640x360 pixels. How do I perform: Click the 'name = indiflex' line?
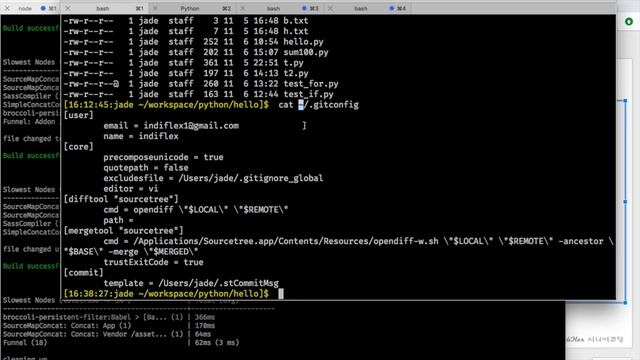pyautogui.click(x=141, y=136)
